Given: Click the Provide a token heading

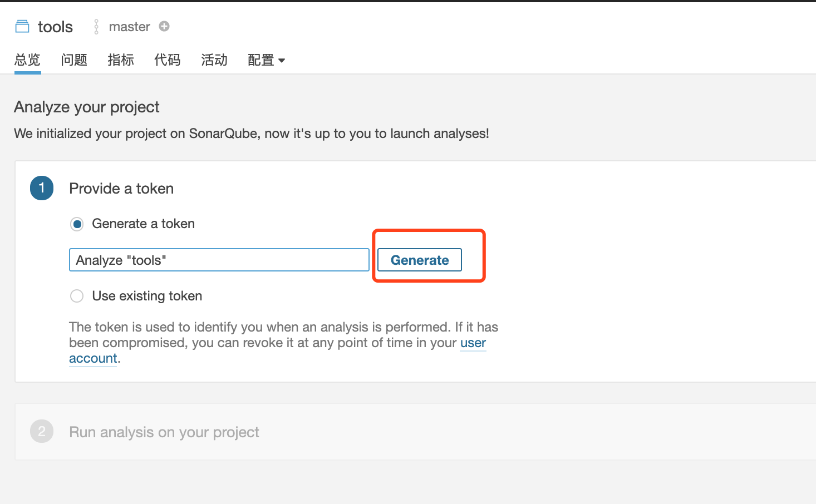Looking at the screenshot, I should pos(121,189).
